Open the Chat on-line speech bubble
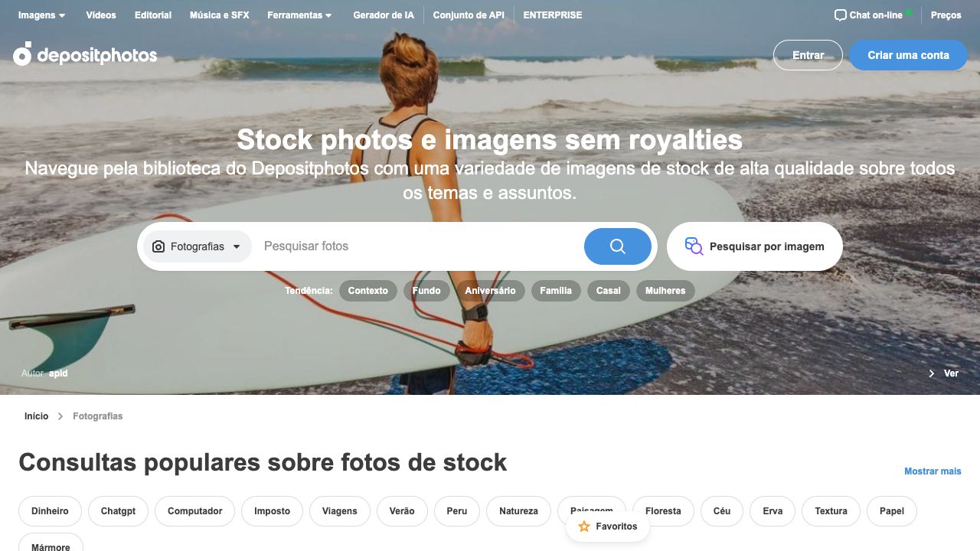980x551 pixels. click(840, 15)
